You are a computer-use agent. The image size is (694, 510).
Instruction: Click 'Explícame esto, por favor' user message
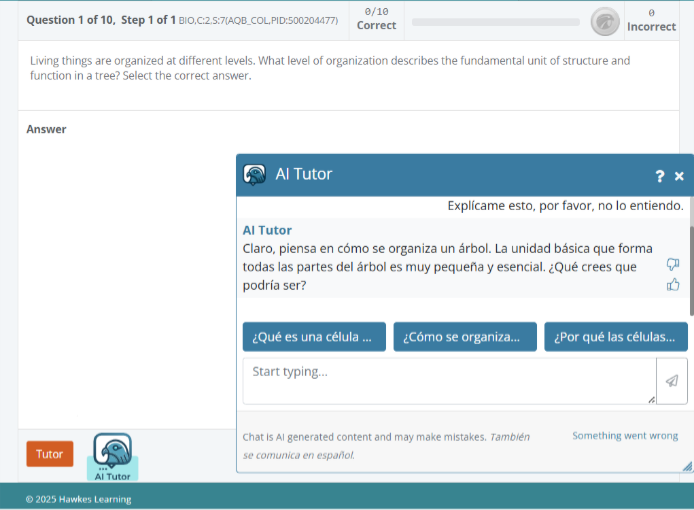pyautogui.click(x=565, y=205)
